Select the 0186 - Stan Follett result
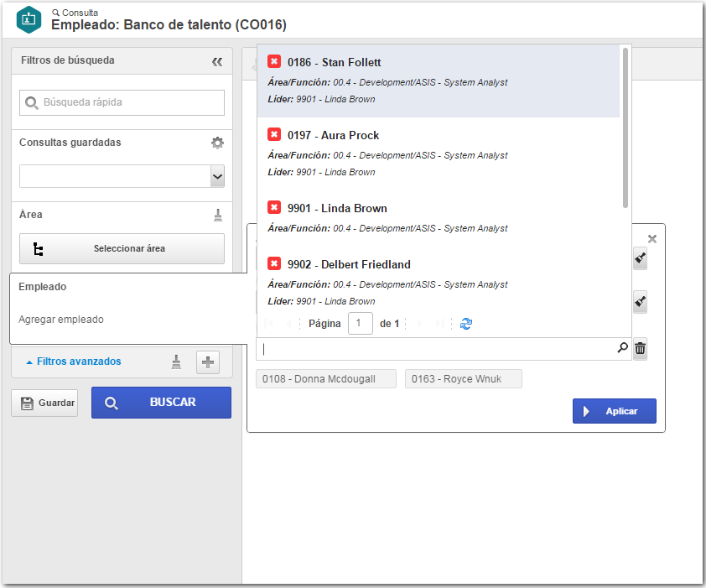Viewport: 706px width, 588px height. [x=439, y=81]
